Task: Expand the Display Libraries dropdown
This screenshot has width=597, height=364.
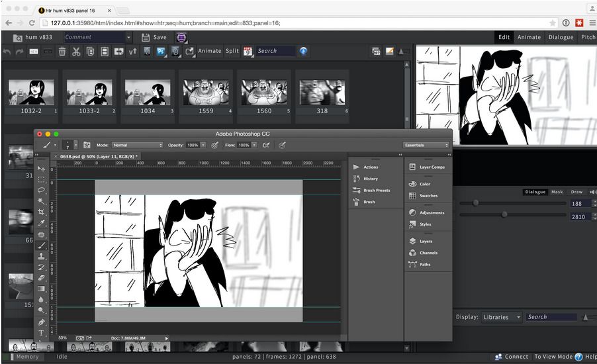Action: coord(502,317)
